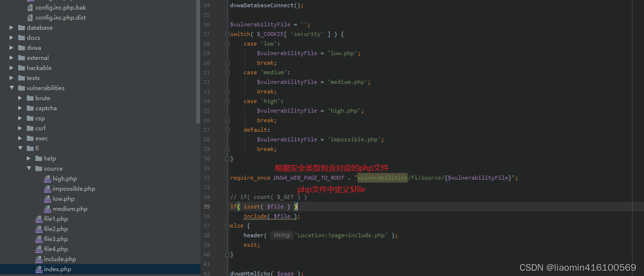Expand the tests folder arrow
The width and height of the screenshot is (644, 276).
(11, 78)
